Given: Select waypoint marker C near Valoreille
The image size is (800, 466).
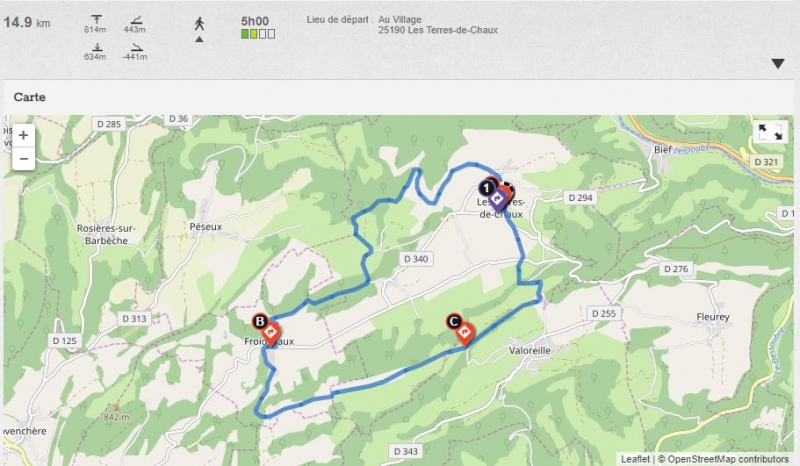Looking at the screenshot, I should [464, 334].
